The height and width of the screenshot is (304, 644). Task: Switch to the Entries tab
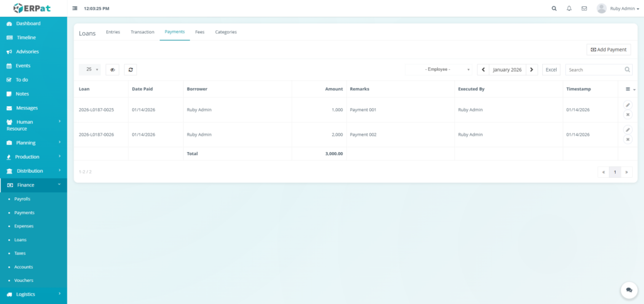[x=113, y=32]
